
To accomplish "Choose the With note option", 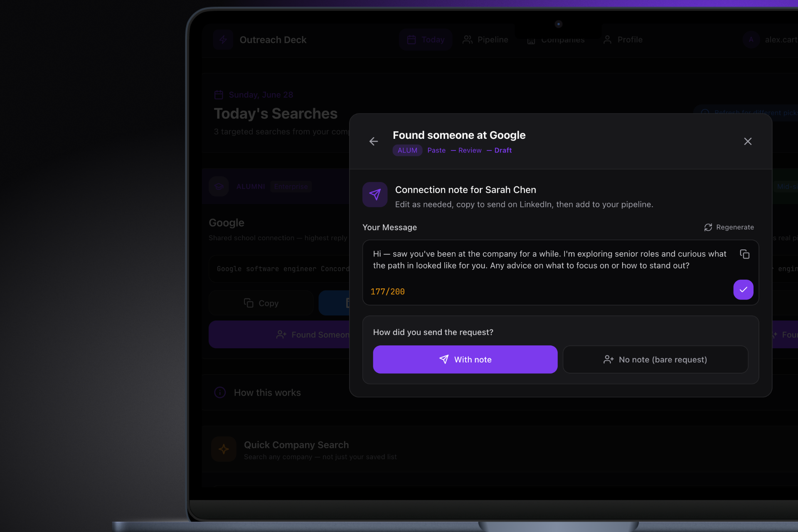I will (x=465, y=360).
